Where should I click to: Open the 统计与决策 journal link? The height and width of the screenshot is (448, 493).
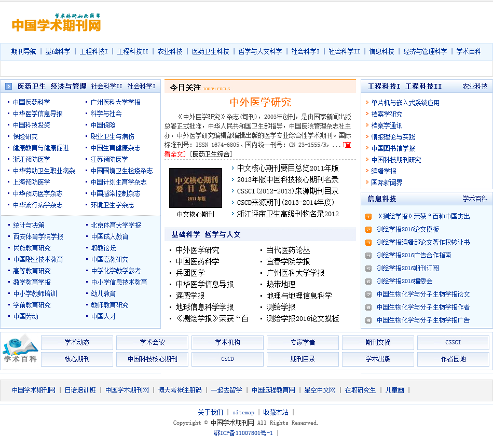tap(29, 225)
